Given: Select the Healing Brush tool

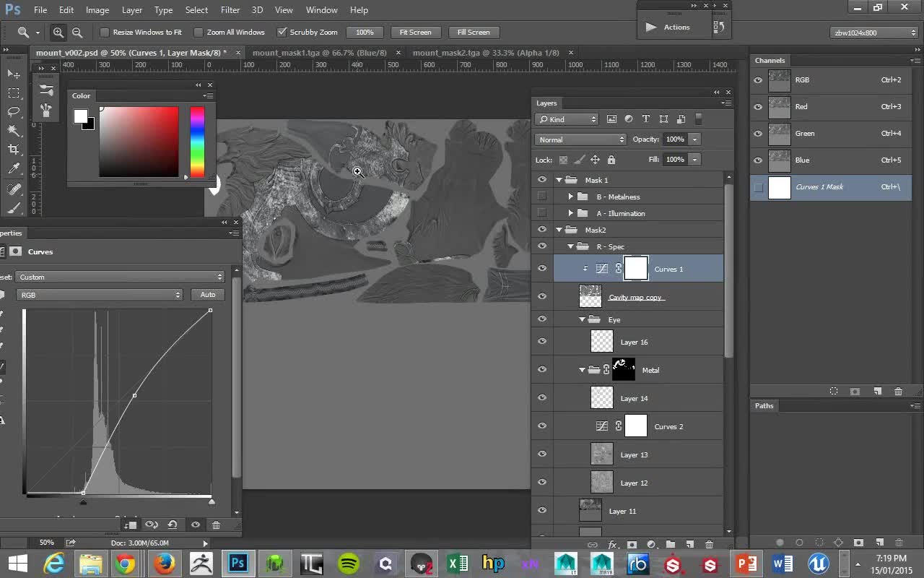Looking at the screenshot, I should pyautogui.click(x=14, y=189).
